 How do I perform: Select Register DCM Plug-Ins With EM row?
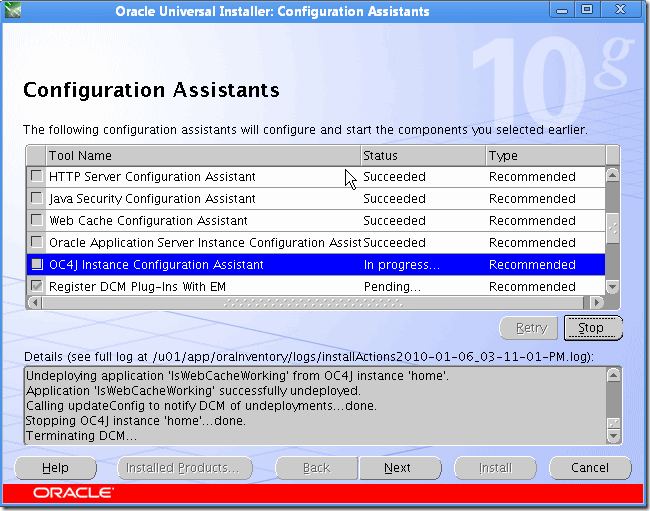coord(315,286)
